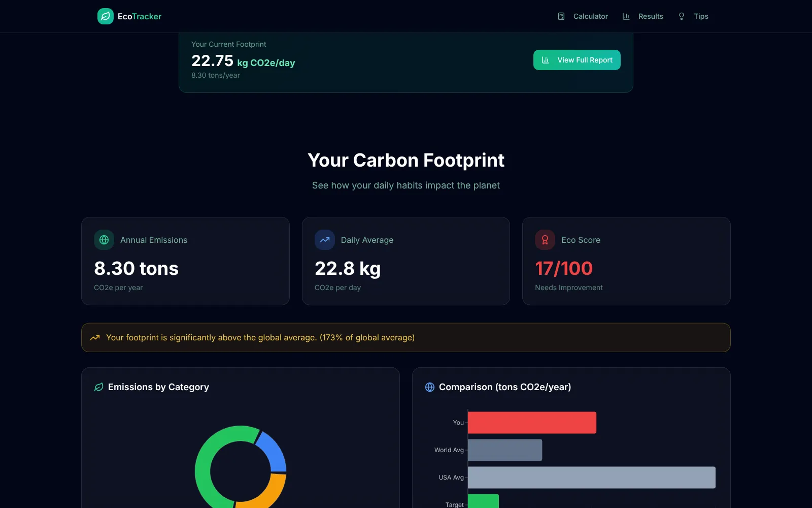
Task: Open the Tips nav item
Action: (693, 16)
